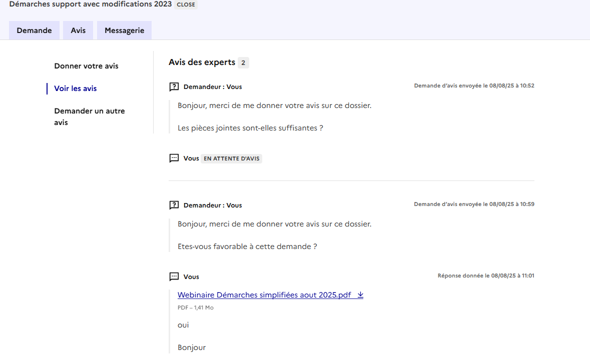Screen dimensions: 590x364
Task: Click the question bubble icon of the 10:52 request
Action: pos(174,87)
